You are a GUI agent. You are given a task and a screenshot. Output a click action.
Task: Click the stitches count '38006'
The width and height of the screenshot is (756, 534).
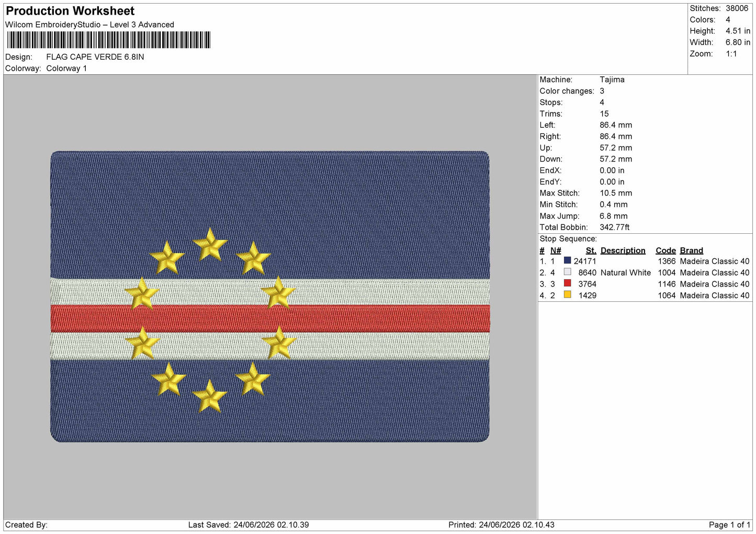coord(737,8)
